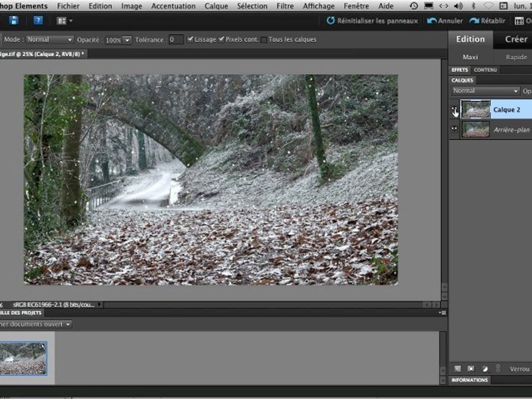Switch to Maxi edit mode
The height and width of the screenshot is (399, 532).
click(470, 57)
